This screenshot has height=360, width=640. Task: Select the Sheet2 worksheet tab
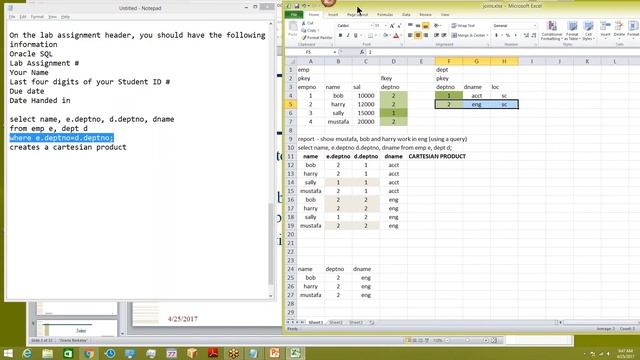(x=336, y=322)
